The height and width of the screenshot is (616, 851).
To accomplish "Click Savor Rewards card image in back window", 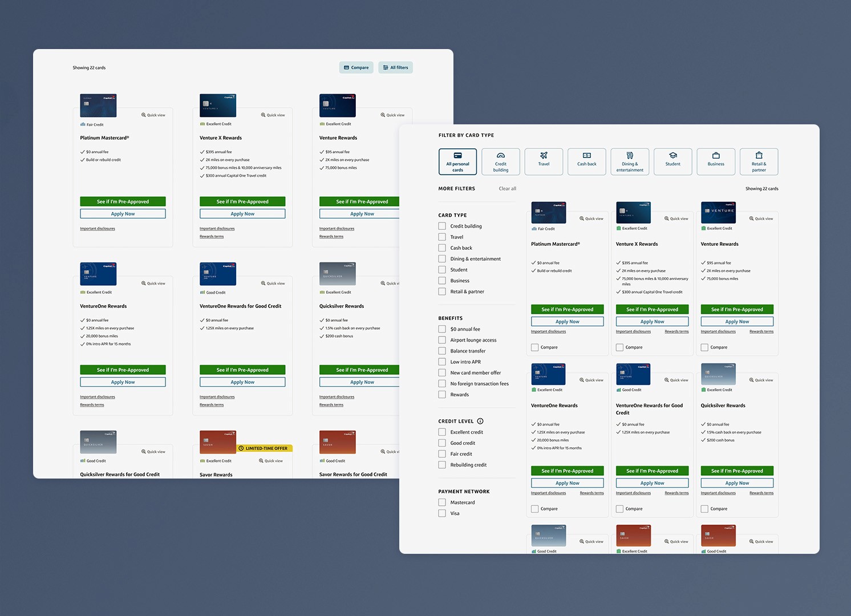I will (x=218, y=442).
